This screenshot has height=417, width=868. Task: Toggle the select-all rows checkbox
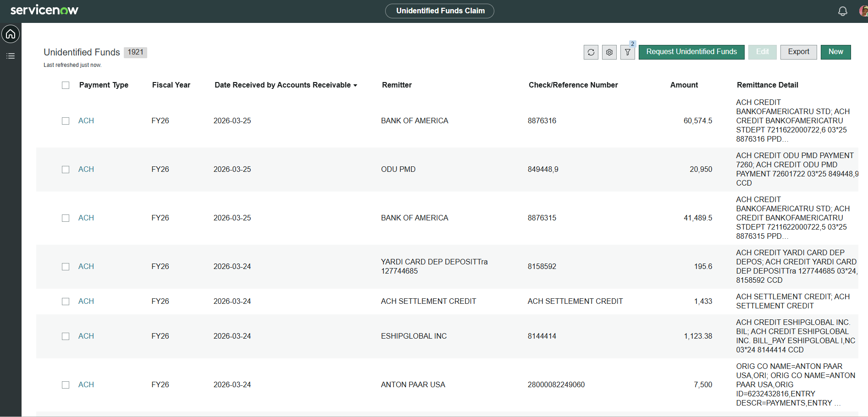point(66,85)
